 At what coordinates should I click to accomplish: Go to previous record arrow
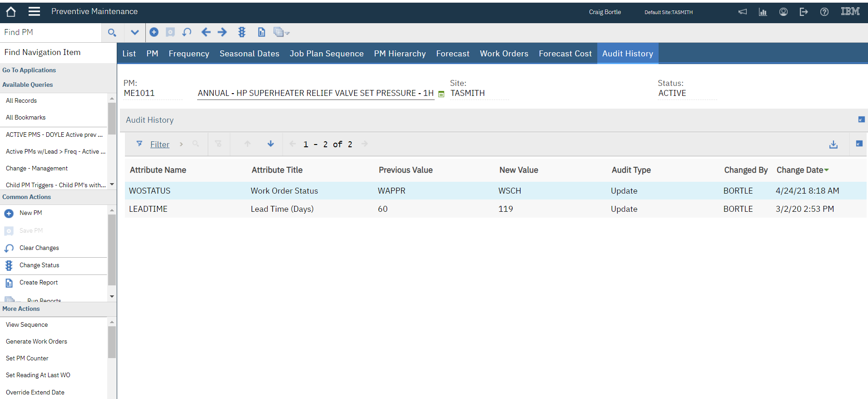206,32
